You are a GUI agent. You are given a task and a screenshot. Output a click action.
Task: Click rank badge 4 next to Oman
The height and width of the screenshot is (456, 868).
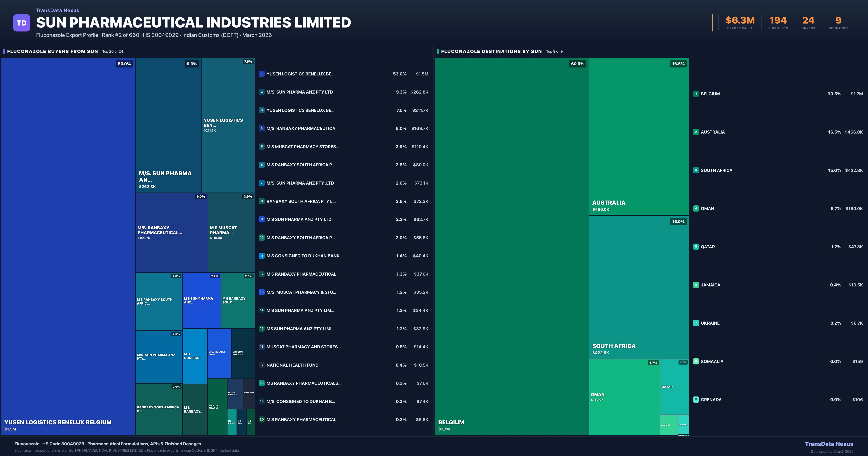(x=696, y=208)
